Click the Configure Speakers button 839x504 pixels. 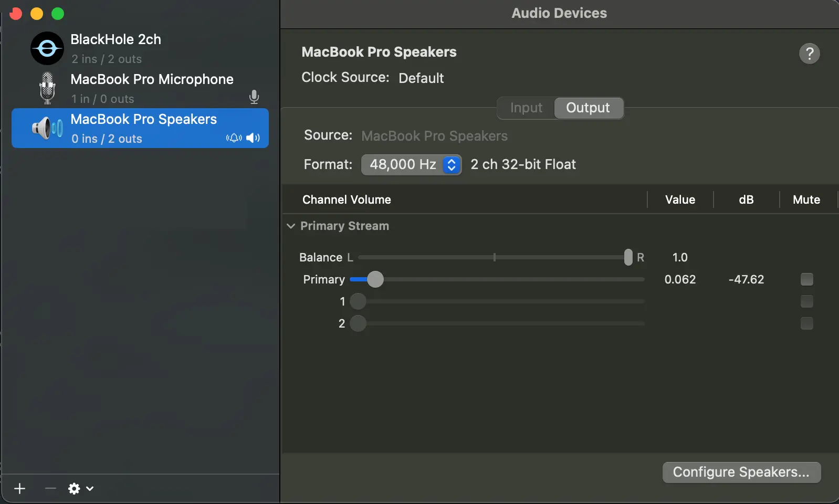(741, 472)
